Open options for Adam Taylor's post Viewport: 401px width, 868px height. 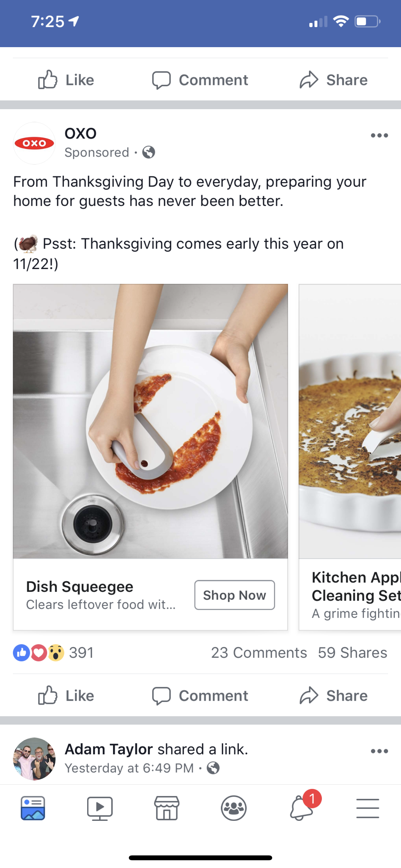pyautogui.click(x=379, y=751)
